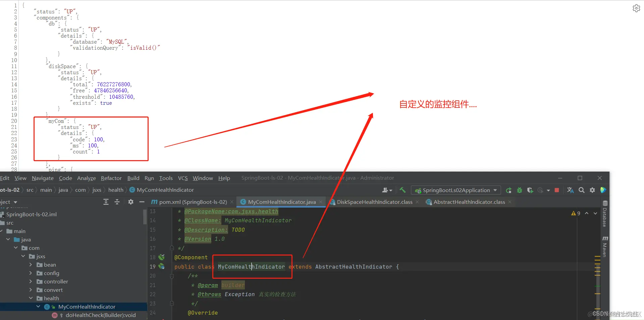Collapse the com package
Image resolution: width=644 pixels, height=320 pixels.
[16, 248]
